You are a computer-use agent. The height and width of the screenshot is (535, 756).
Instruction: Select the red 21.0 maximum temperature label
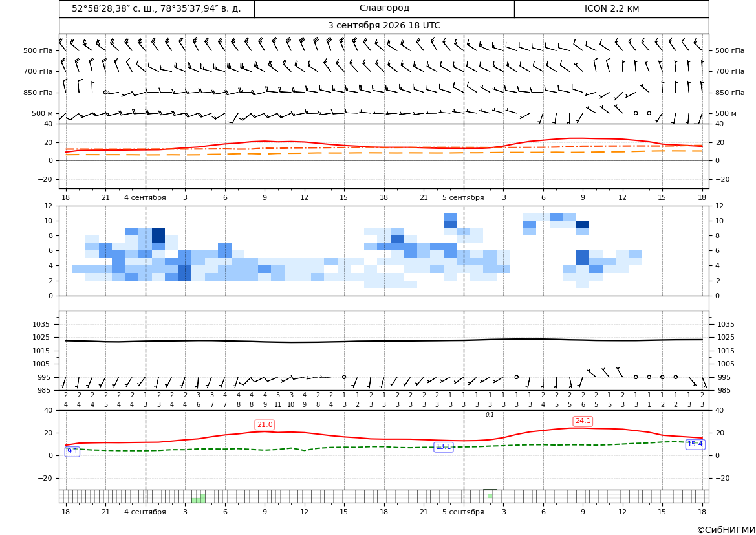[x=265, y=424]
